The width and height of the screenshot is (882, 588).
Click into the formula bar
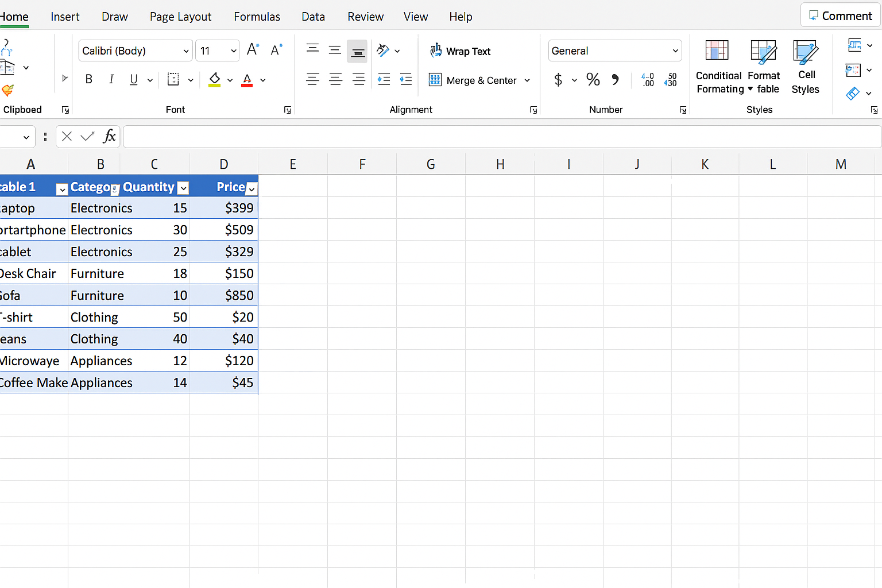click(502, 137)
